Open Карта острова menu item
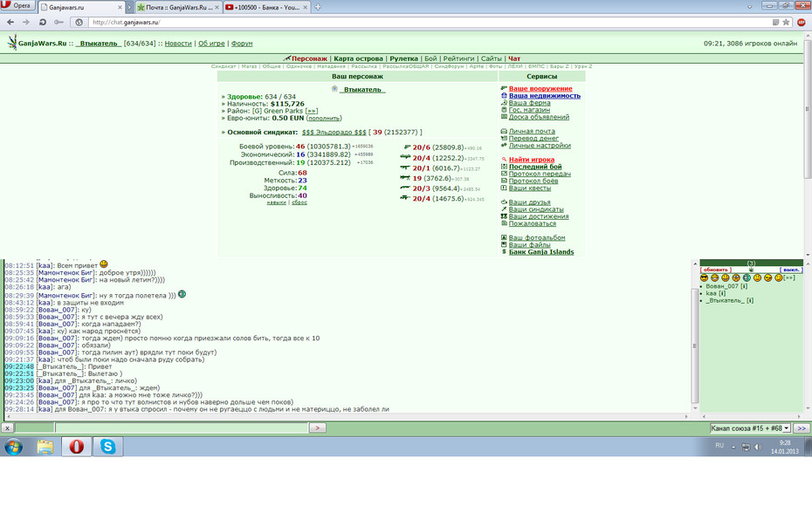This screenshot has height=520, width=812. [x=358, y=58]
